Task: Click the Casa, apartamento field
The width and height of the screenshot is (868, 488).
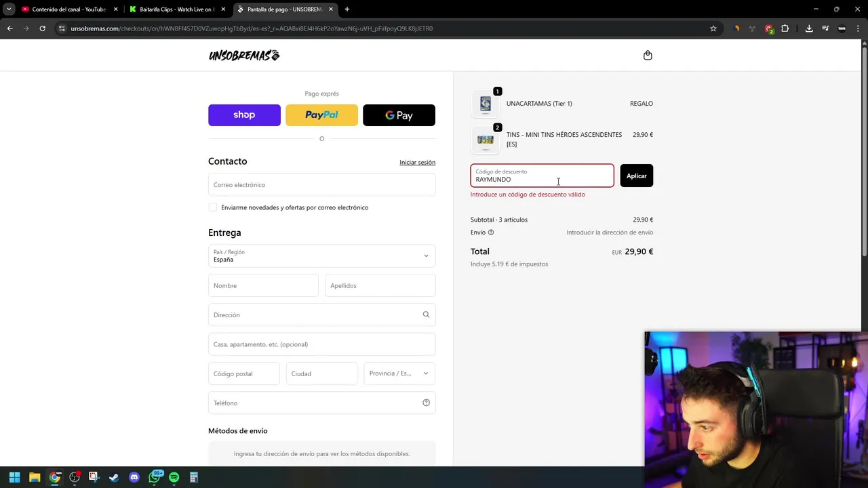Action: (321, 344)
